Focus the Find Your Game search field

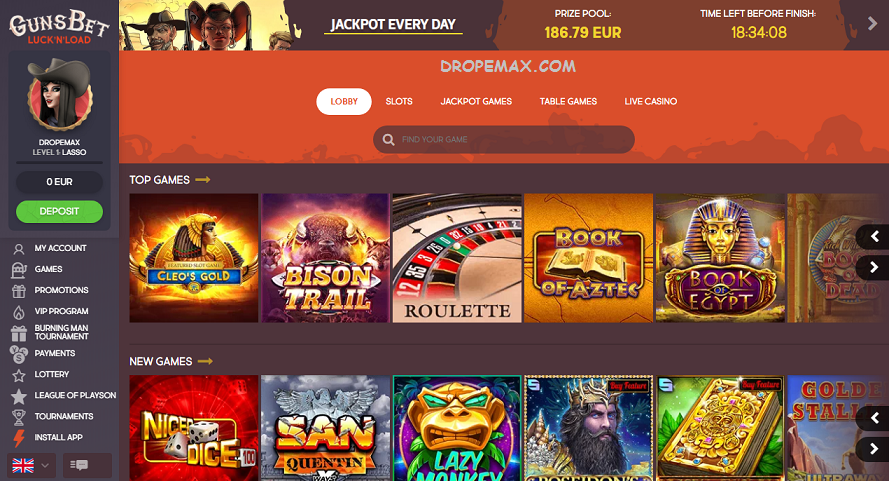503,140
